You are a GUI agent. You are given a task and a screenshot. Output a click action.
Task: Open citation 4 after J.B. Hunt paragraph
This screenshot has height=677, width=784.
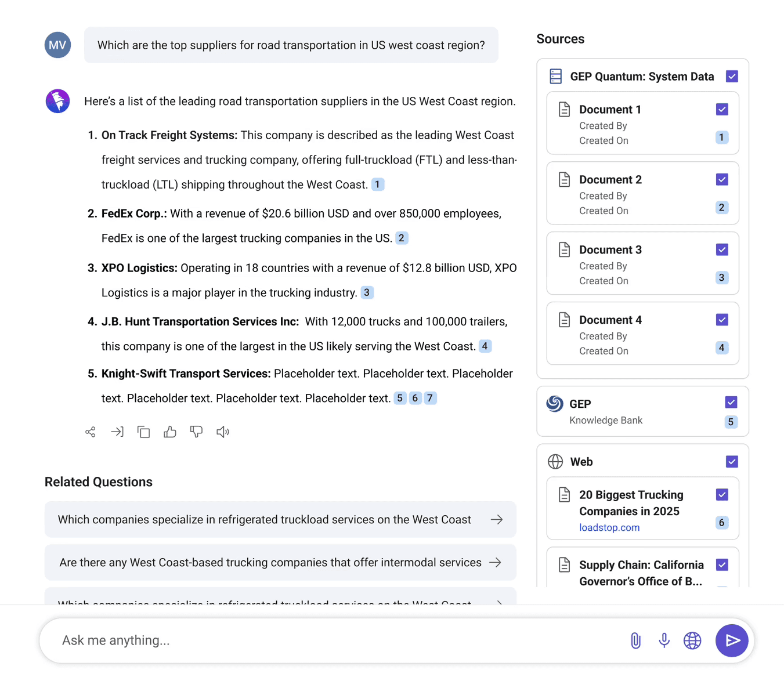click(485, 346)
